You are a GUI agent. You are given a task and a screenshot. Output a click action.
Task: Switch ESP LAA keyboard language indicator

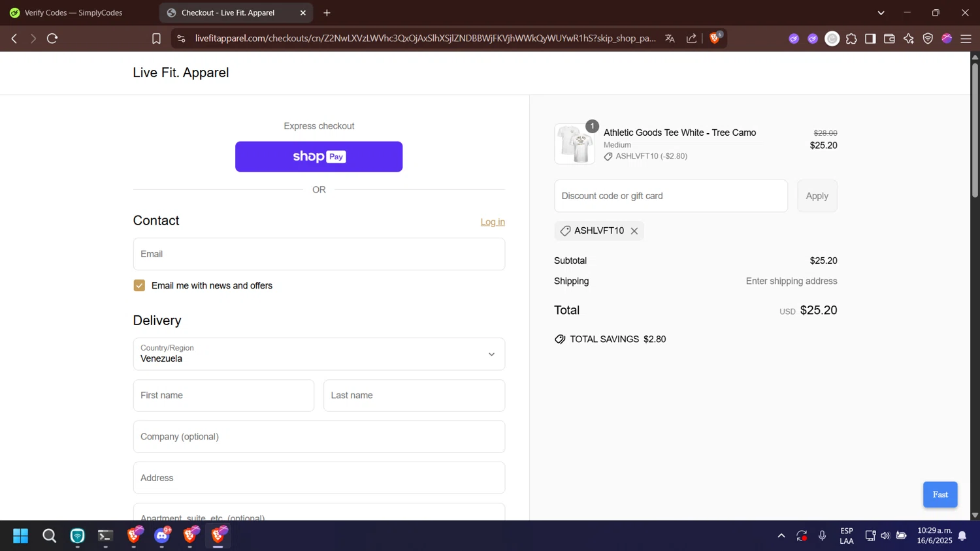point(847,536)
